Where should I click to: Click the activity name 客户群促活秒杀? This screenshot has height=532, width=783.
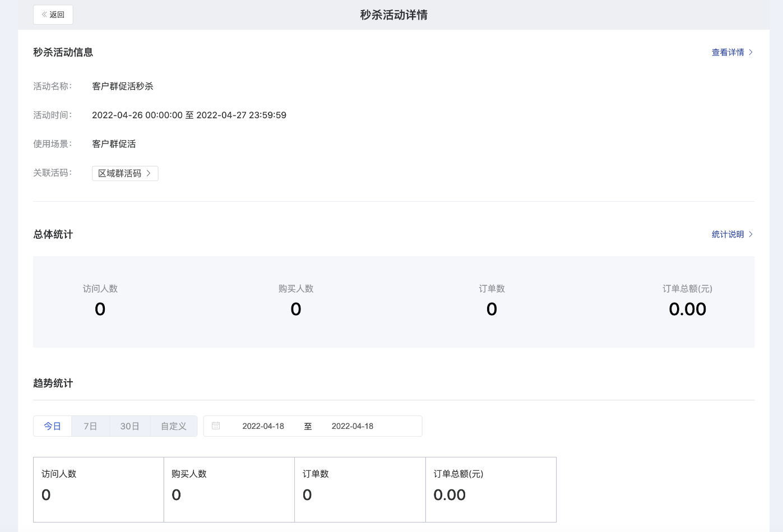tap(123, 86)
